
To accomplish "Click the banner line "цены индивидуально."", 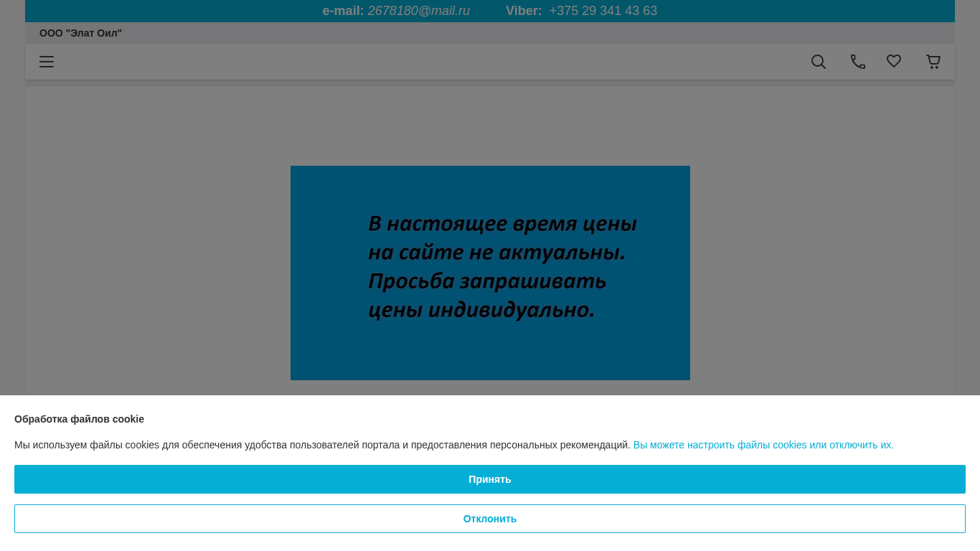I will (481, 310).
